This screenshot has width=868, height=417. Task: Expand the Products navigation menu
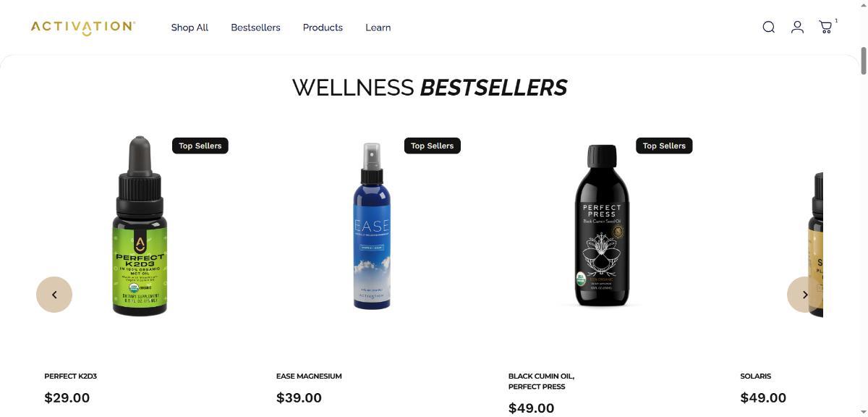[x=323, y=28]
